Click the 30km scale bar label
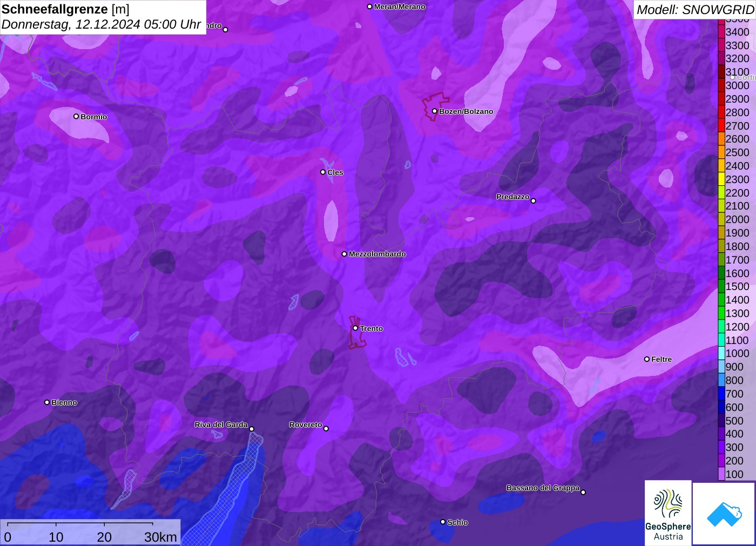Viewport: 756px width, 546px height. tap(160, 537)
